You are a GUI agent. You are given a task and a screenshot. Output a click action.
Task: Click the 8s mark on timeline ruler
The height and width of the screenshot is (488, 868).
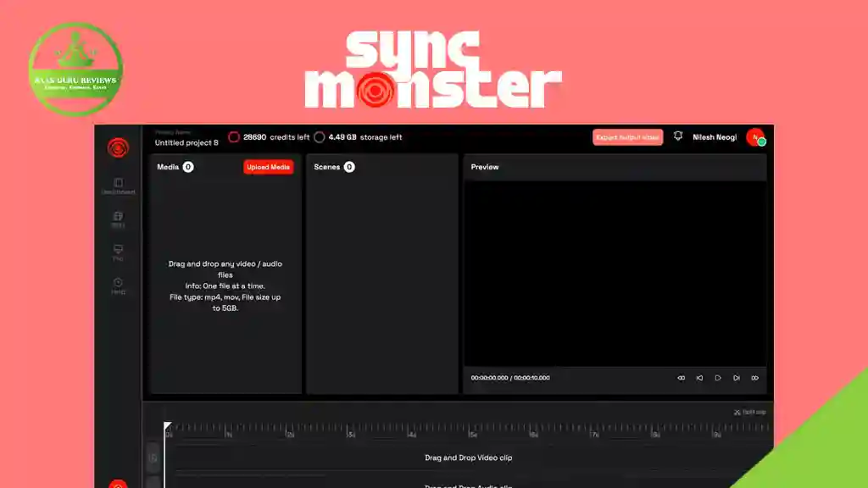pos(655,435)
